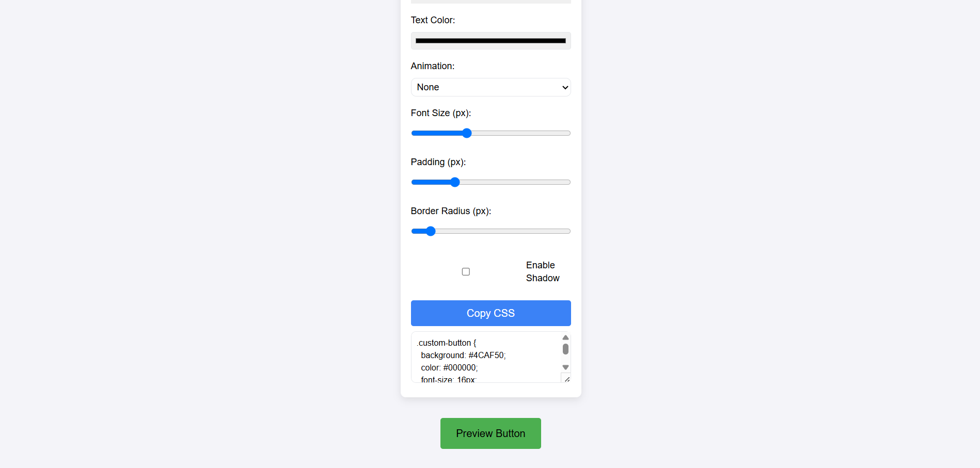Click the CSS output scrollbar thumb
This screenshot has height=468, width=980.
click(565, 349)
